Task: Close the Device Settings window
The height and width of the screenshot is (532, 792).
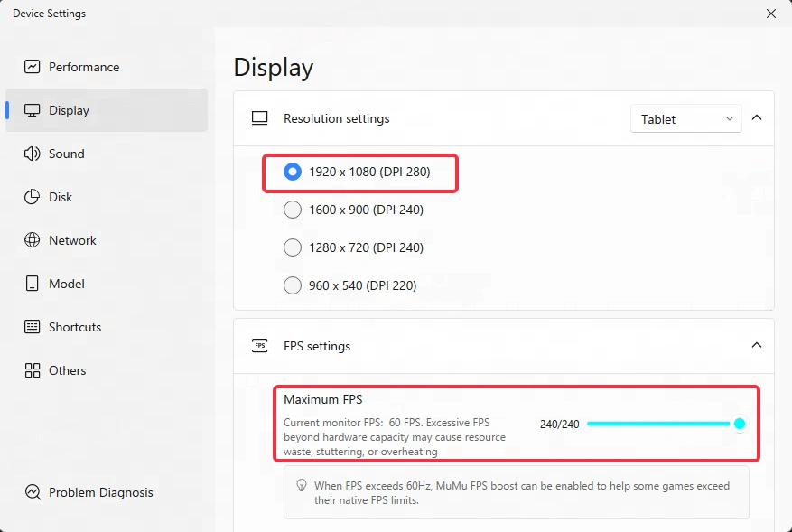Action: pos(770,14)
